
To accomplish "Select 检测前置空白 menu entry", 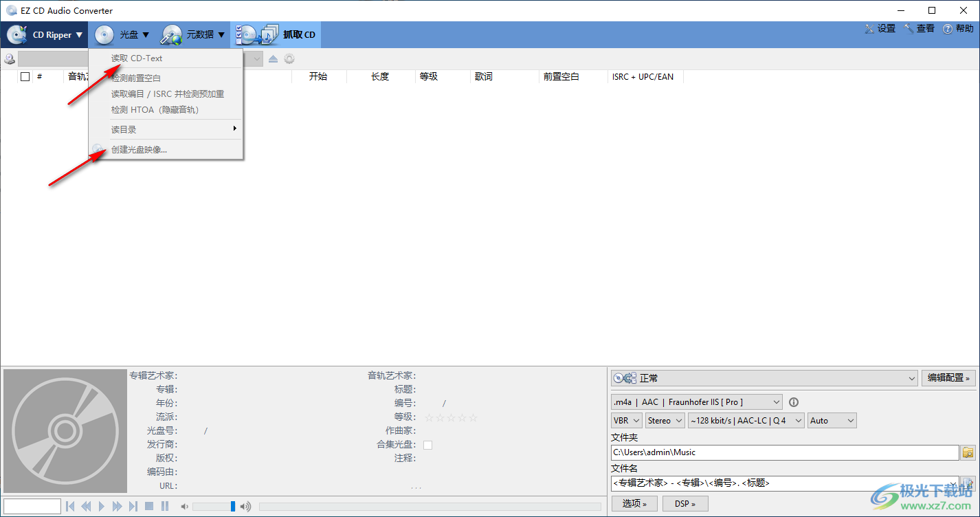I will click(x=166, y=78).
